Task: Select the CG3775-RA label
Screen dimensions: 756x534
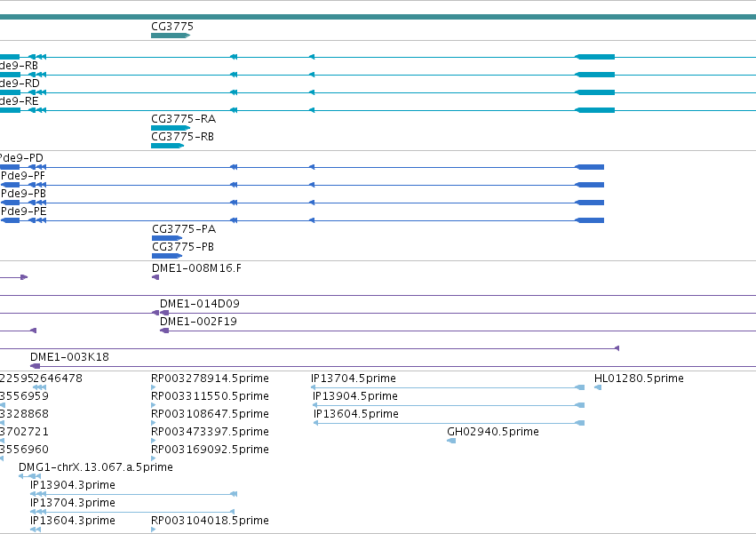Action: pos(183,119)
